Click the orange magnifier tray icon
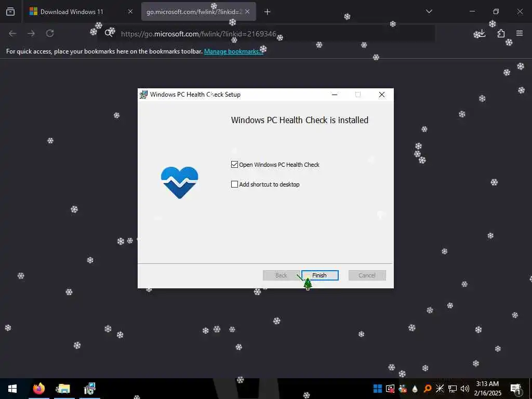 pyautogui.click(x=428, y=389)
